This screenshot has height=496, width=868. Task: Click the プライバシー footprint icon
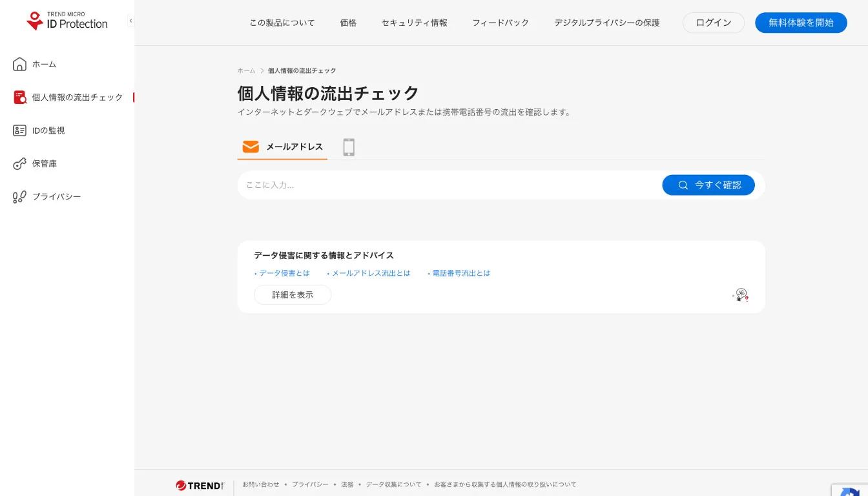pos(19,196)
